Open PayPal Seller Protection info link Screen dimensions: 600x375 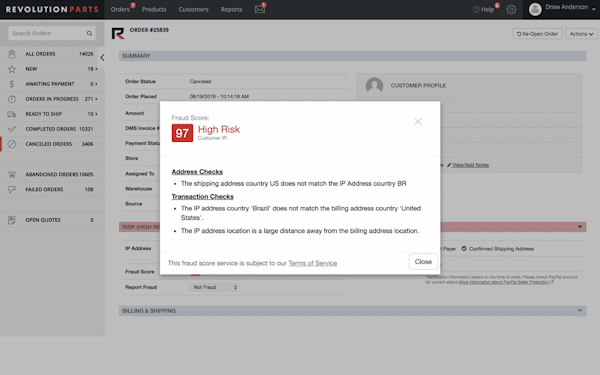[x=505, y=282]
